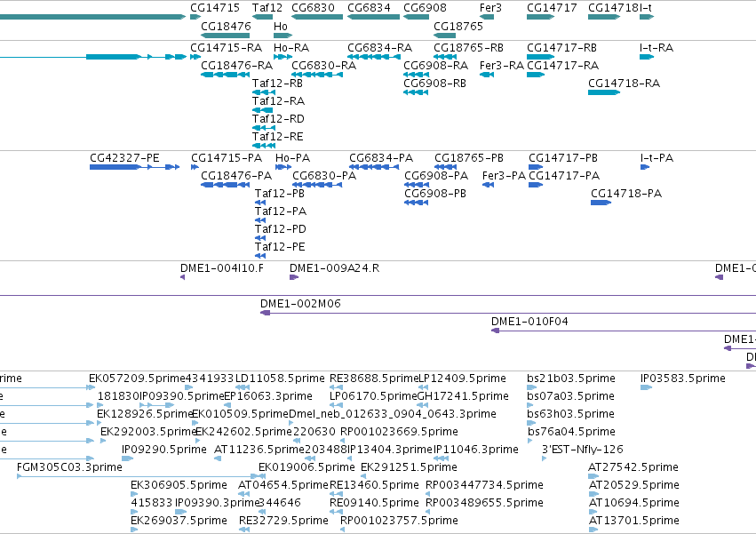756x534 pixels.
Task: Click the Ho-RA transcript label
Action: click(x=291, y=48)
